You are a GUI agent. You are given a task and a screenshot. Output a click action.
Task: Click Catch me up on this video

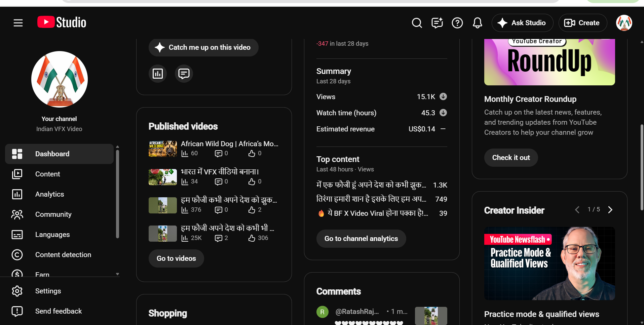coord(203,47)
